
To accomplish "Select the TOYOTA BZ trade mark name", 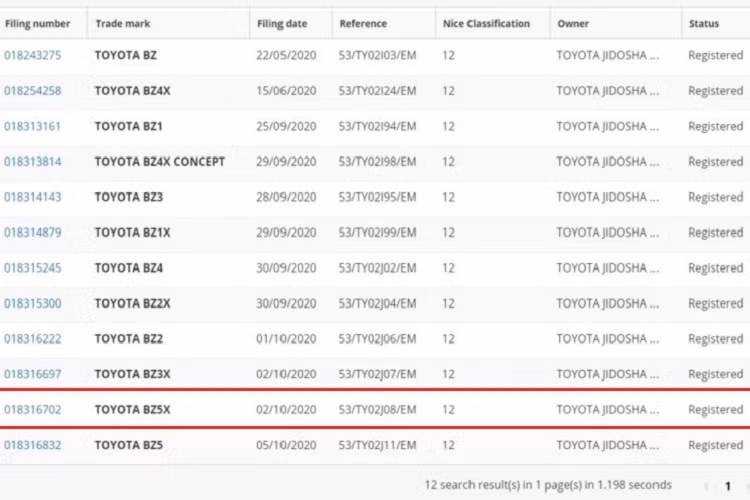I will pyautogui.click(x=126, y=56).
